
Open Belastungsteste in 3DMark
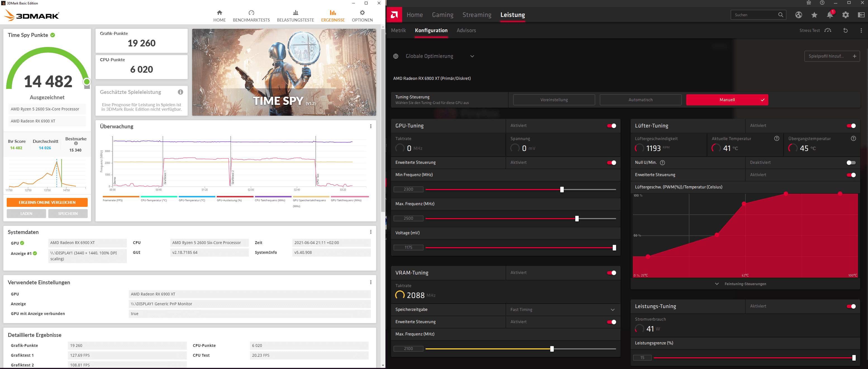tap(295, 16)
